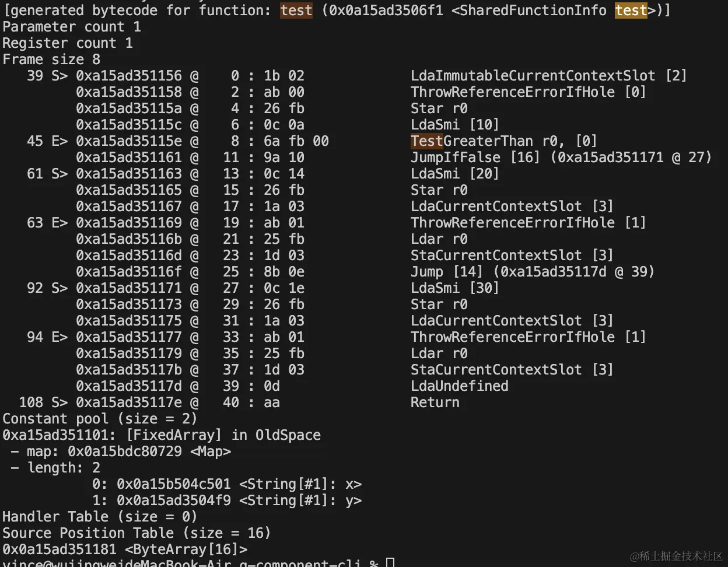Click the highlighted 'test' function name in header
728x567 pixels.
tap(296, 10)
